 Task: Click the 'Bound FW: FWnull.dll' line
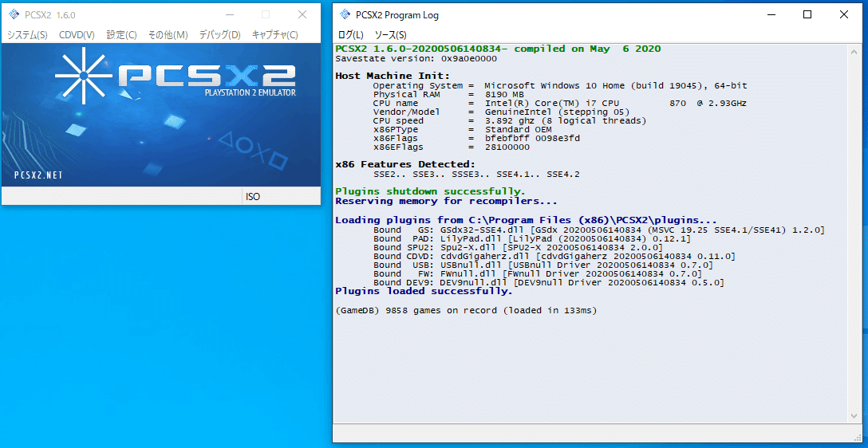coord(538,273)
